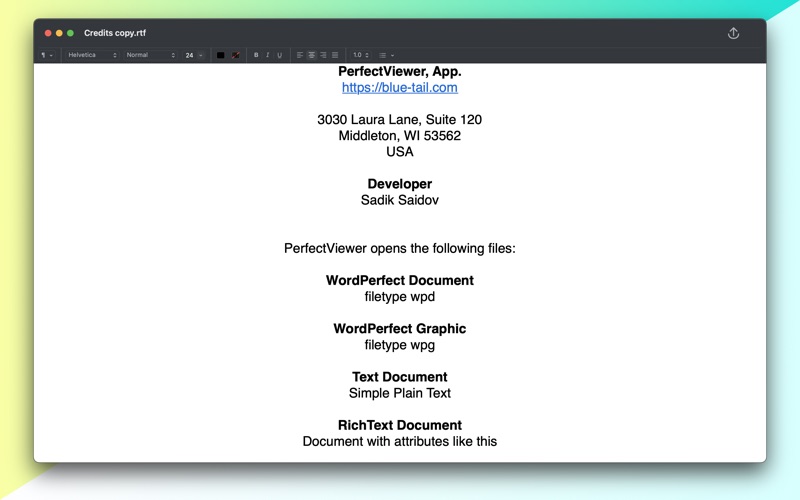
Task: Click 'Document with attributes like this' line
Action: (399, 441)
